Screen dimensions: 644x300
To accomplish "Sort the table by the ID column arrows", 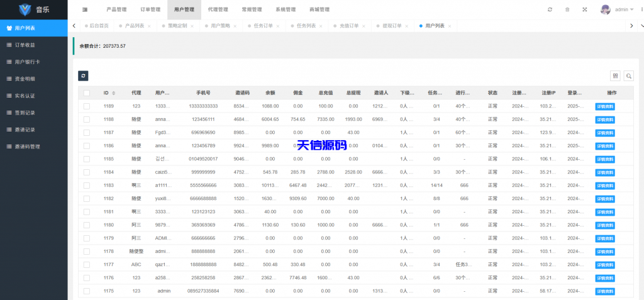I will pos(114,93).
